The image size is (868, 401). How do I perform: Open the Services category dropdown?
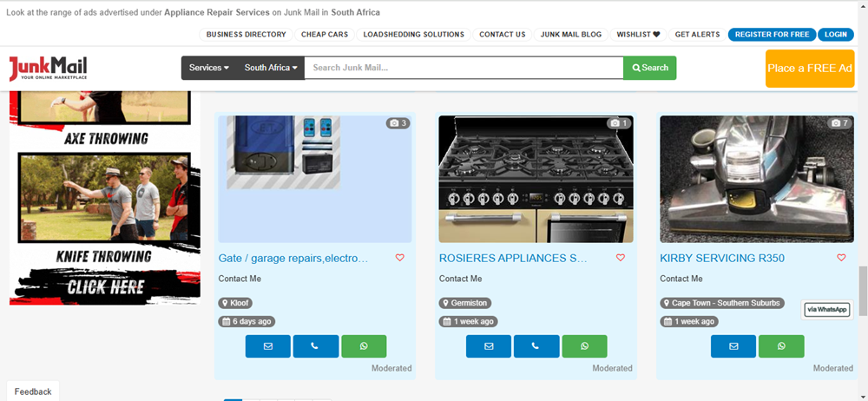tap(209, 68)
